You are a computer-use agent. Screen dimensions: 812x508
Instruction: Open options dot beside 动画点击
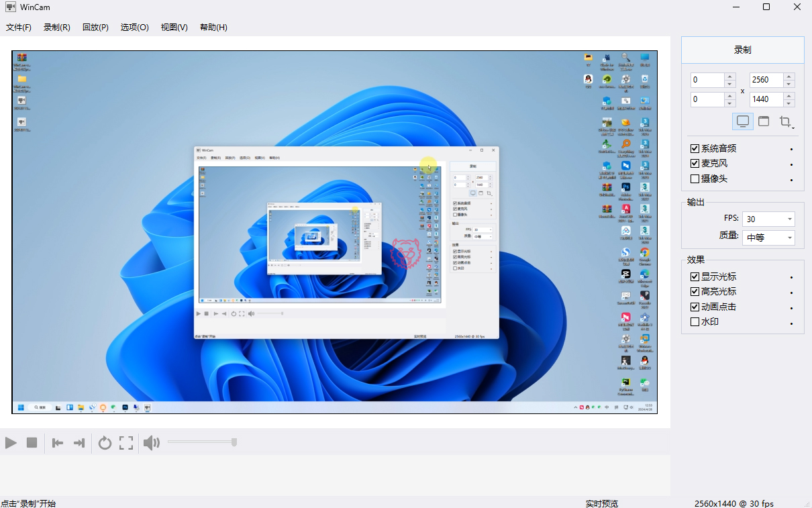(x=792, y=308)
